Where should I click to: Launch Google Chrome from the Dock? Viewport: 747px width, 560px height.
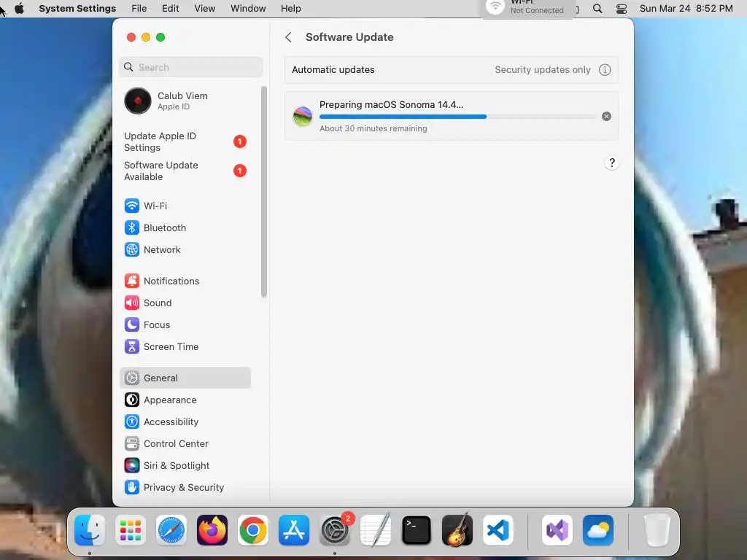tap(253, 530)
